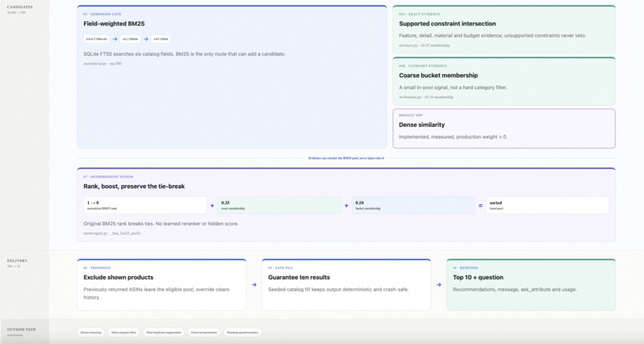Click the plus sign before 0.35 box
Screen dimensions: 644x344
tap(213, 206)
